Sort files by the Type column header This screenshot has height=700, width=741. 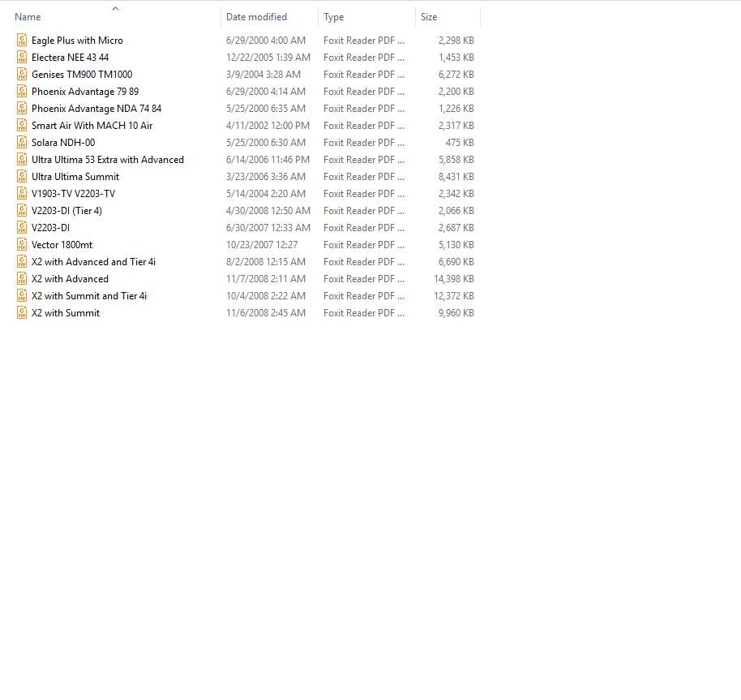(334, 17)
